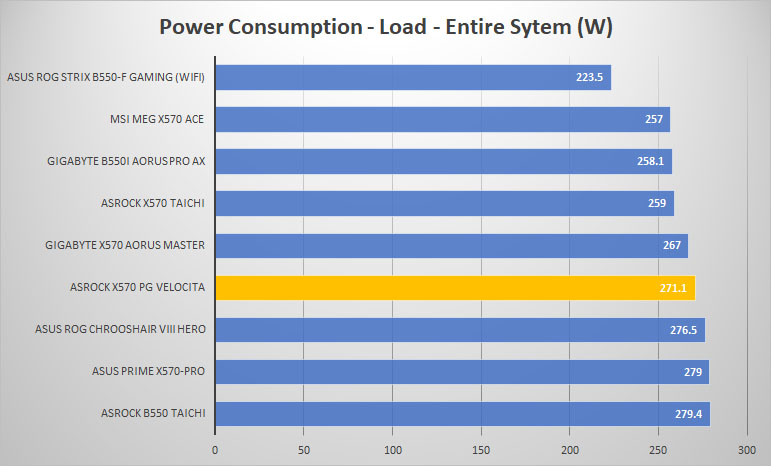
Task: Click axis tick label 200
Action: tap(570, 450)
